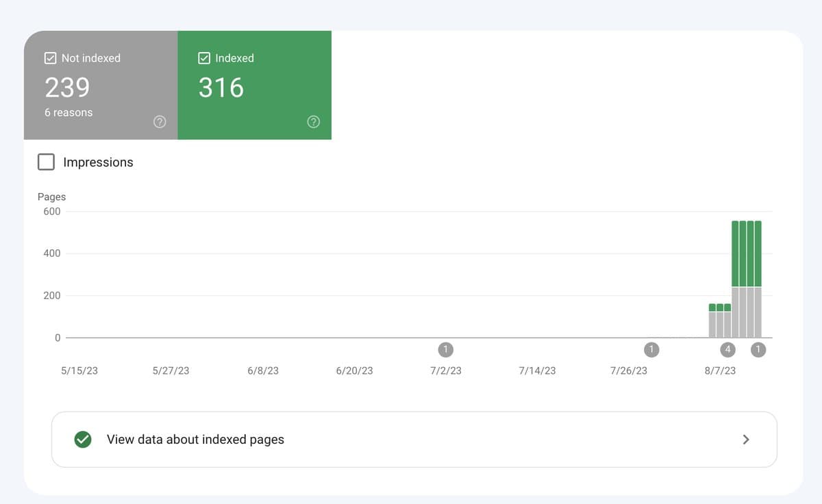Expand the indexed pages row chevron
Image resolution: width=822 pixels, height=504 pixels.
click(x=747, y=440)
